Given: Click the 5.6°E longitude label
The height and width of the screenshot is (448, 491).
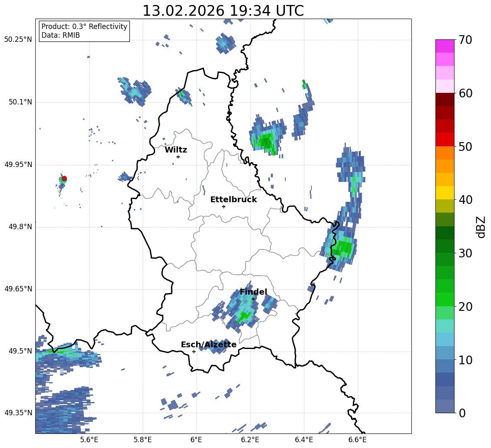Looking at the screenshot, I should pos(89,440).
